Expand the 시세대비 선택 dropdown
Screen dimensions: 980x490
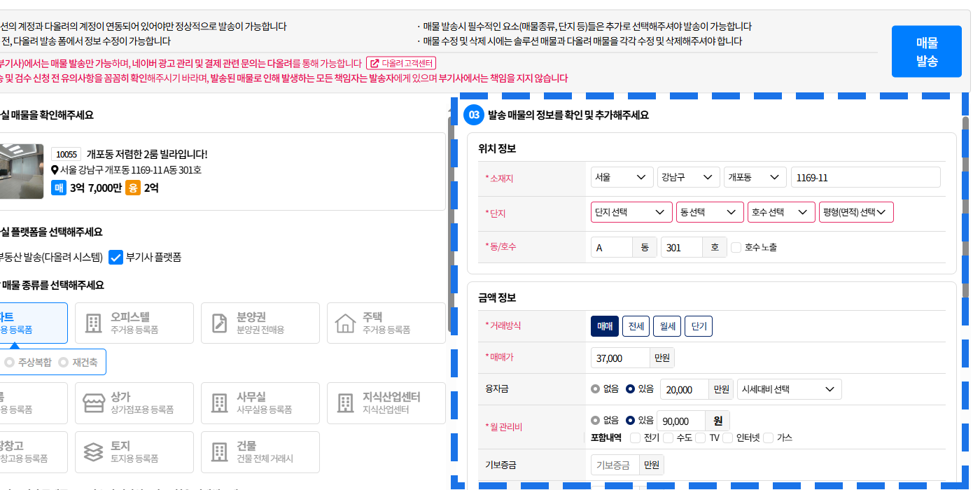[789, 389]
